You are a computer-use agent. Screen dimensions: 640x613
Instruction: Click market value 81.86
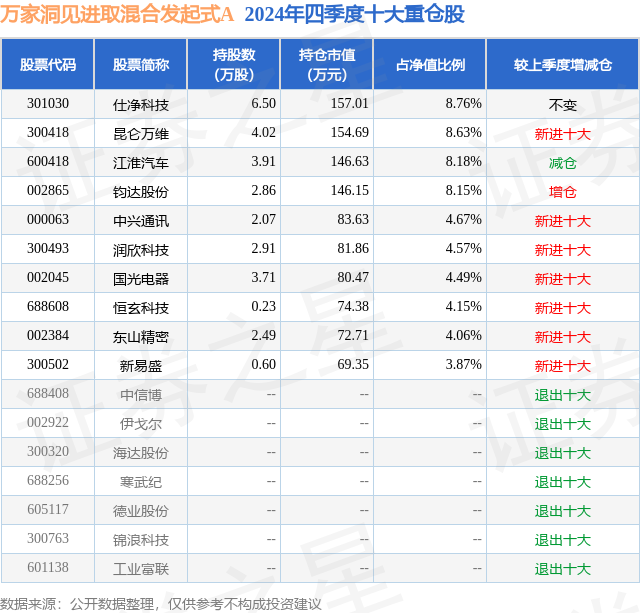[353, 249]
